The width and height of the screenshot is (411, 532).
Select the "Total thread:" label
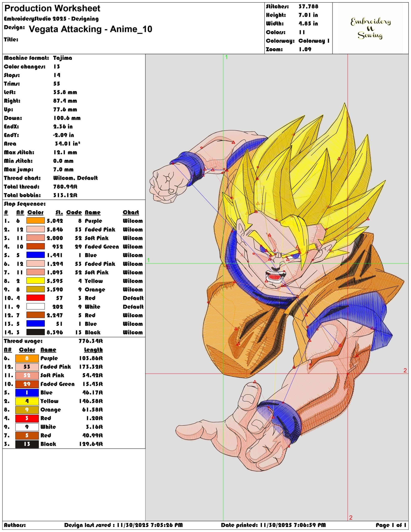coord(22,187)
